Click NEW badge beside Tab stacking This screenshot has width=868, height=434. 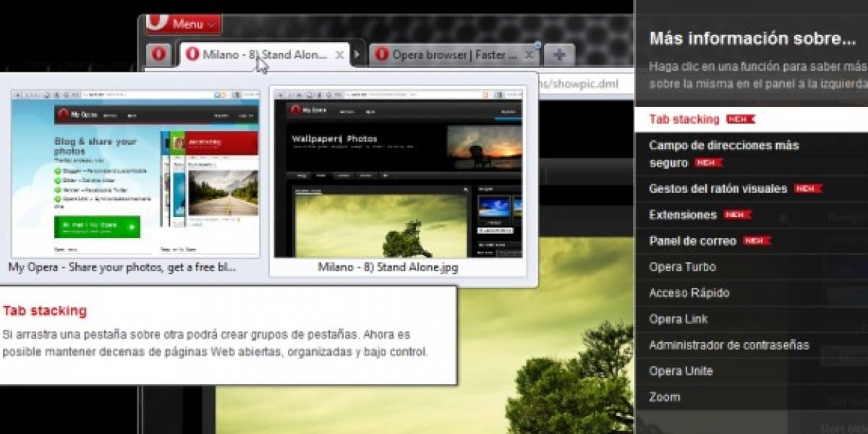coord(741,119)
